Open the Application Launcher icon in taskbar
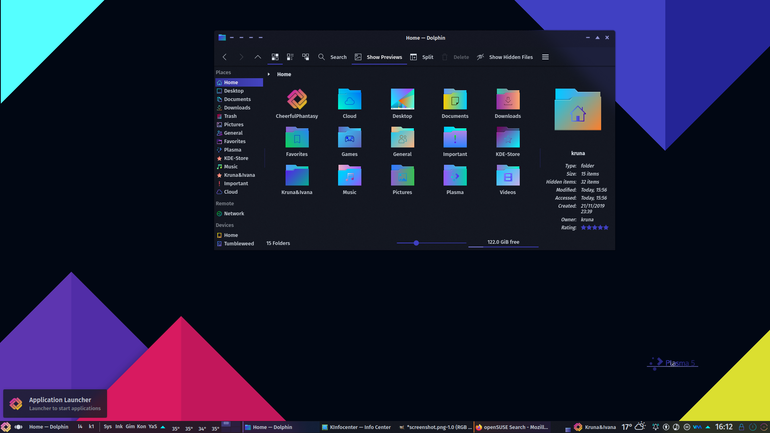The image size is (770, 433). click(6, 427)
